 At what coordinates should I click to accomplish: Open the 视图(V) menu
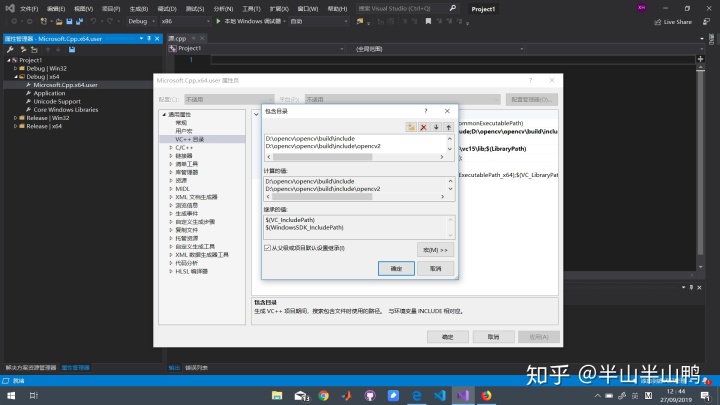[x=84, y=9]
